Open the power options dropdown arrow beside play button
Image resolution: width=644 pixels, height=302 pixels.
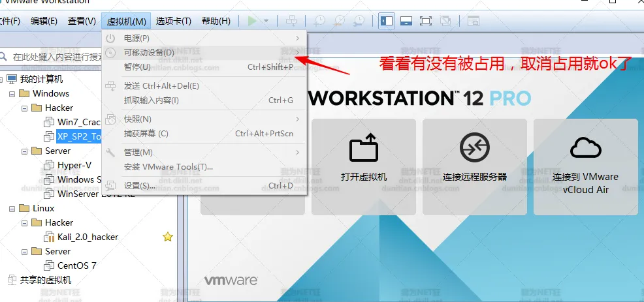[x=266, y=21]
